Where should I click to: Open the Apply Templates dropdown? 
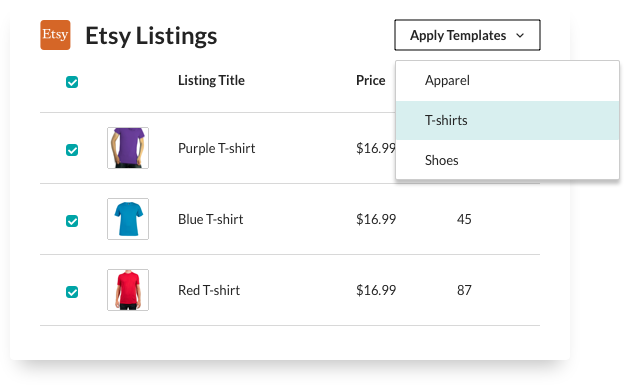tap(467, 35)
